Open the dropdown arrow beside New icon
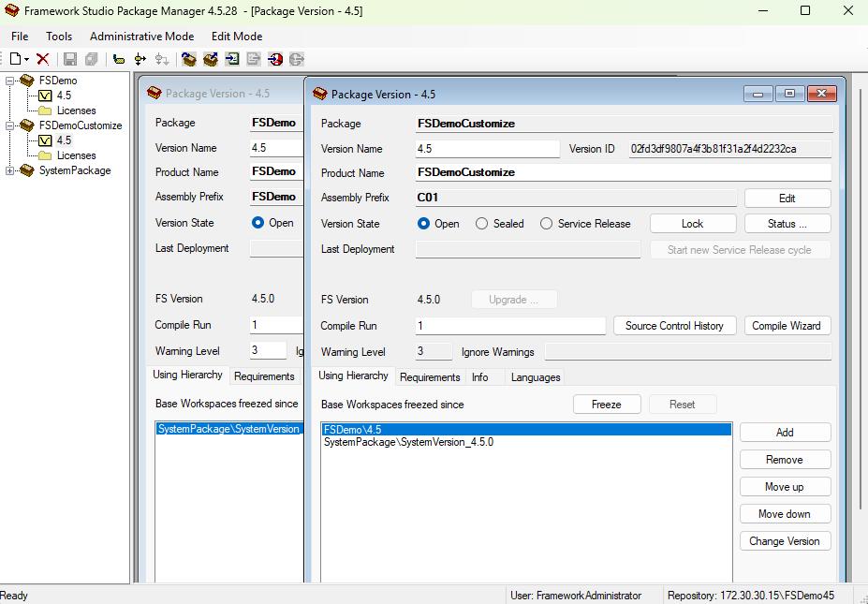The image size is (868, 604). pyautogui.click(x=26, y=59)
